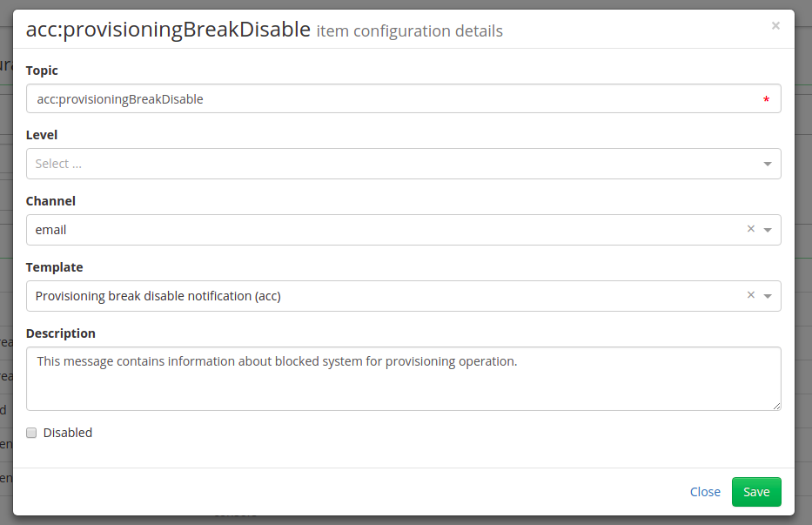Click the Description field label
Viewport: 812px width, 525px height.
pos(61,333)
